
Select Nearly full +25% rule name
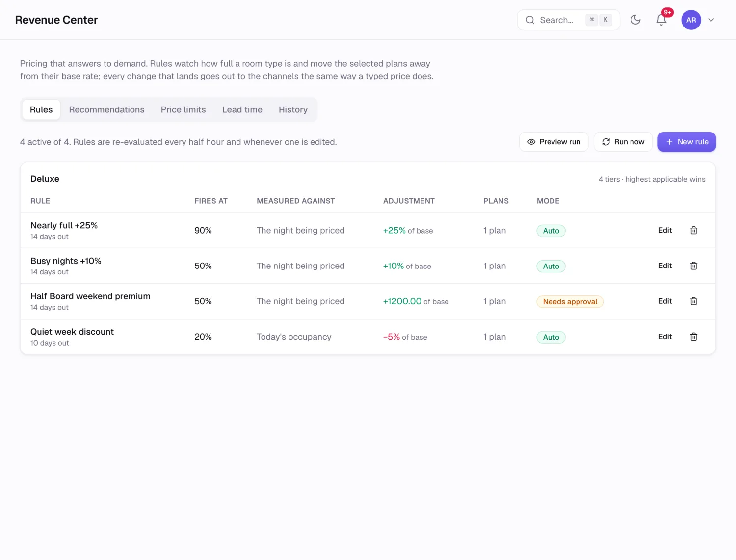coord(64,225)
